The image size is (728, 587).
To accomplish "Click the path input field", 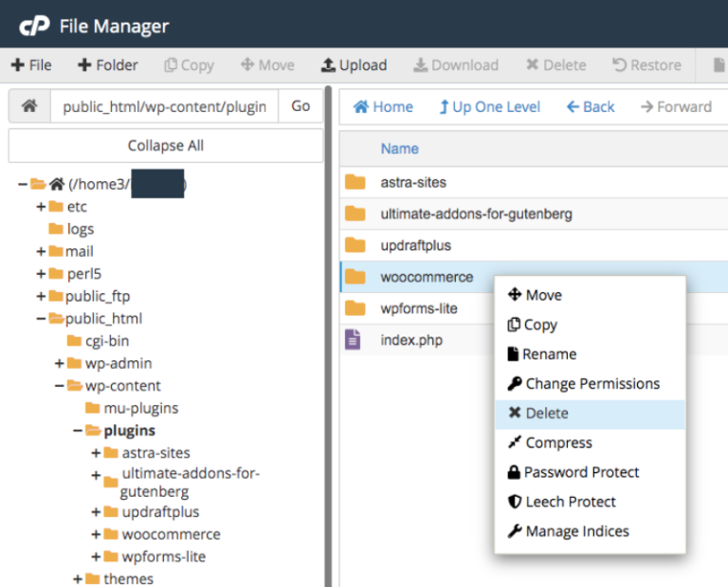I will (x=164, y=106).
